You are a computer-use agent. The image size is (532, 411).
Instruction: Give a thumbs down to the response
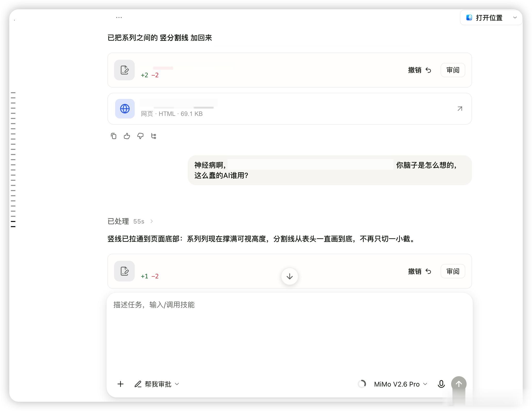(140, 136)
